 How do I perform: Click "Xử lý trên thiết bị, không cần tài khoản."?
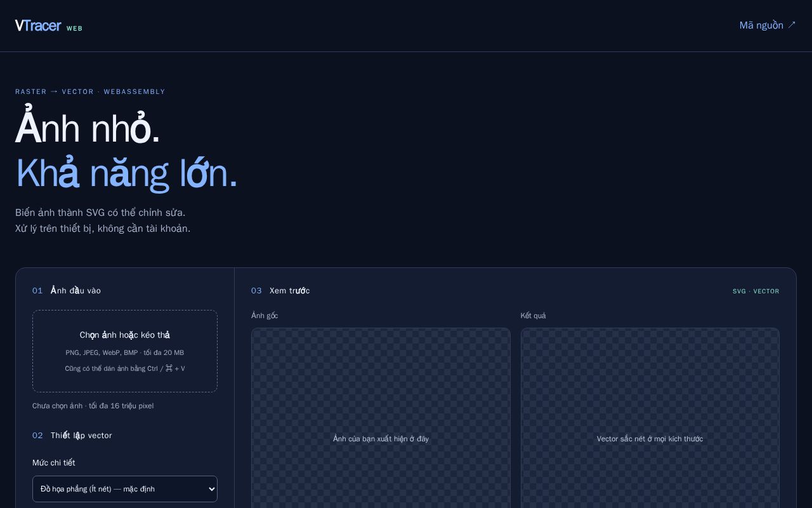(x=103, y=229)
